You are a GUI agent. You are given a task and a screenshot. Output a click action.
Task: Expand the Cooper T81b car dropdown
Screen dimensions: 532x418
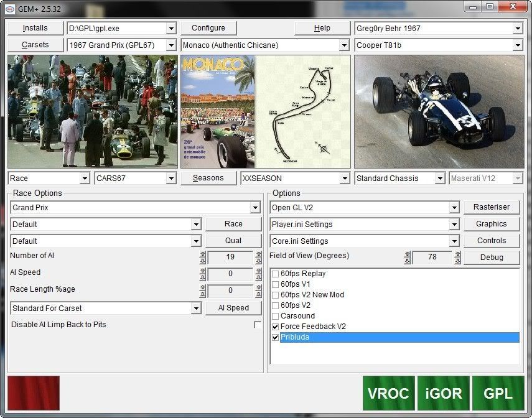(518, 45)
